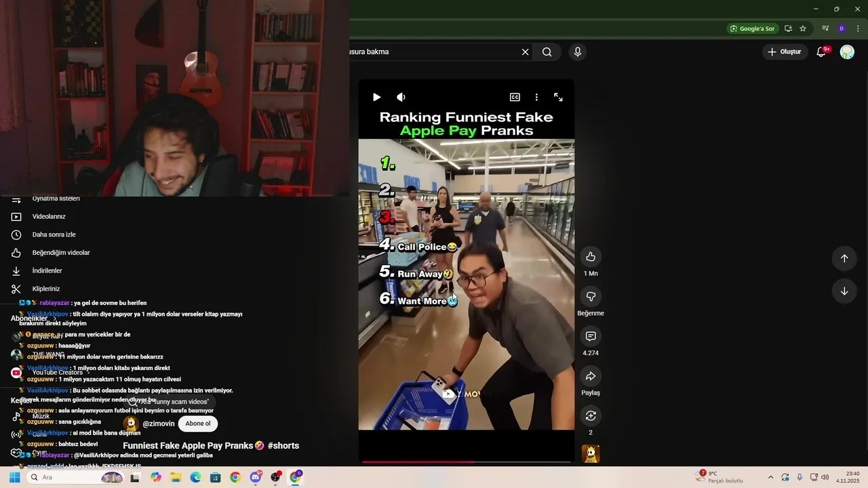Open the remix button above count 2
The image size is (868, 488).
click(591, 415)
